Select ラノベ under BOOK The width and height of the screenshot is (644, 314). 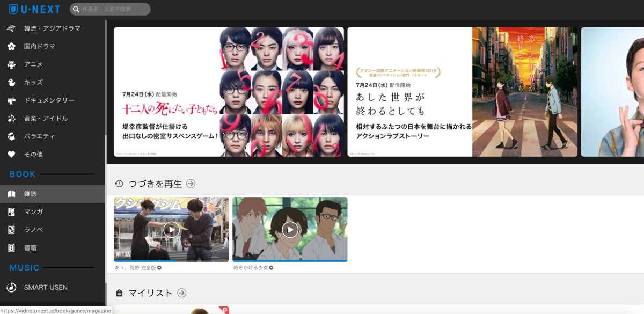53,230
